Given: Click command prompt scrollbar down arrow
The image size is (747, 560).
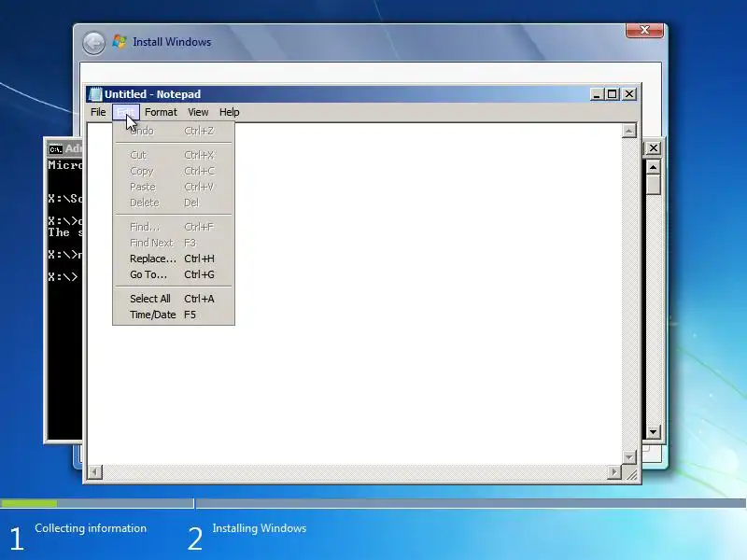Looking at the screenshot, I should 653,432.
